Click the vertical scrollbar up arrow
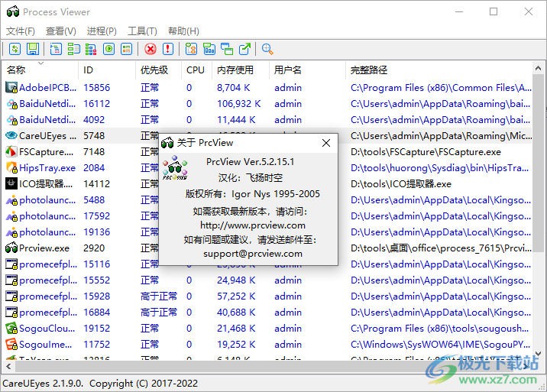The width and height of the screenshot is (547, 392). point(538,69)
